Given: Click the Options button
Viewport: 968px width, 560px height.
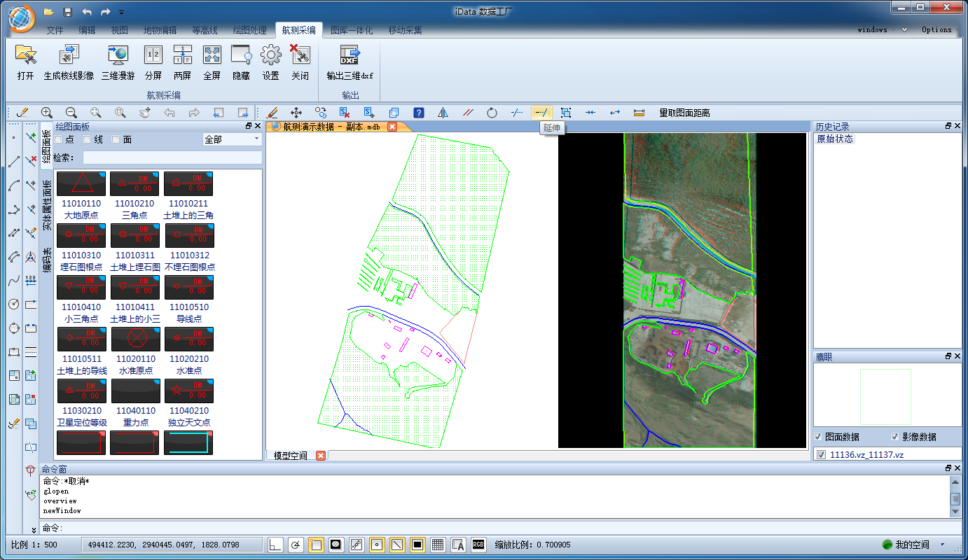Looking at the screenshot, I should click(936, 30).
